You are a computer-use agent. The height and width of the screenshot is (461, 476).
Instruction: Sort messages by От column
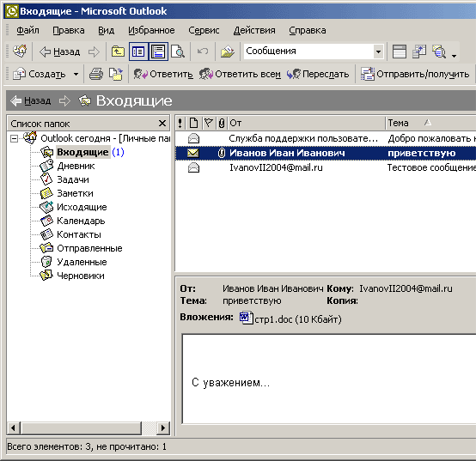(306, 123)
